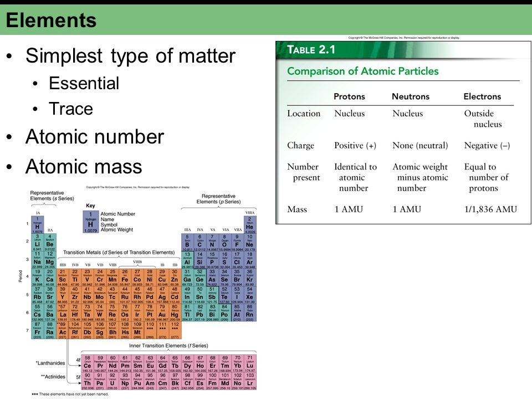Click the 'Trace' sub-bullet
Viewport: 532px width, 399px height.
coord(70,109)
